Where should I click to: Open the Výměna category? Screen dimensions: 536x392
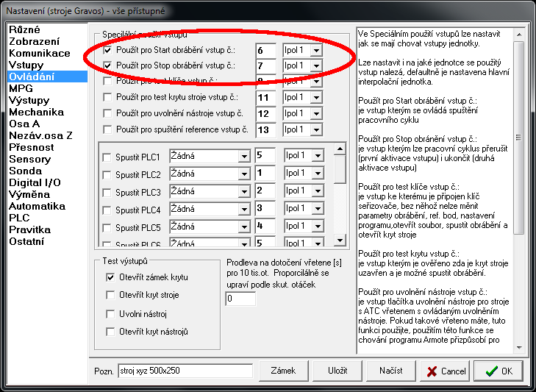29,194
